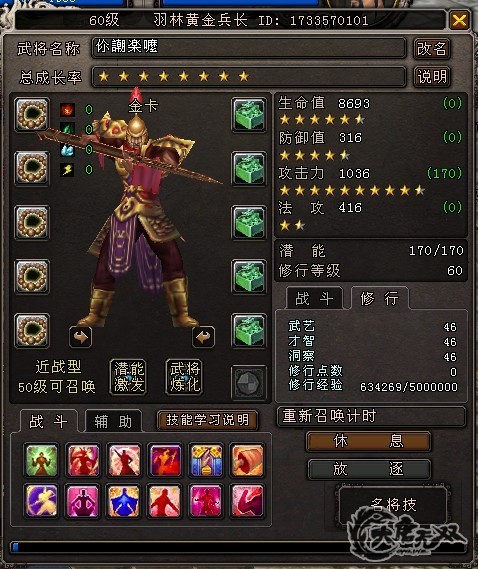Image resolution: width=478 pixels, height=569 pixels.
Task: Click the purple flying kick skill icon
Action: (x=41, y=500)
